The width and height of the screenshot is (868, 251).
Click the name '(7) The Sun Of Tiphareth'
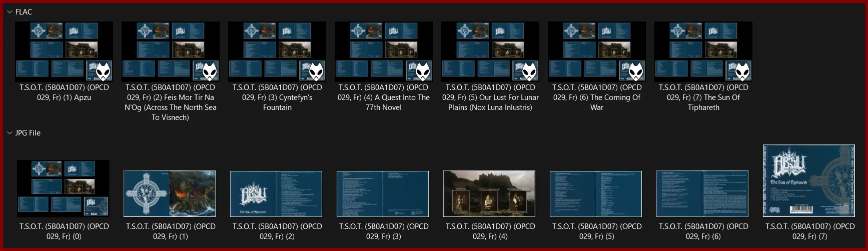(x=703, y=97)
